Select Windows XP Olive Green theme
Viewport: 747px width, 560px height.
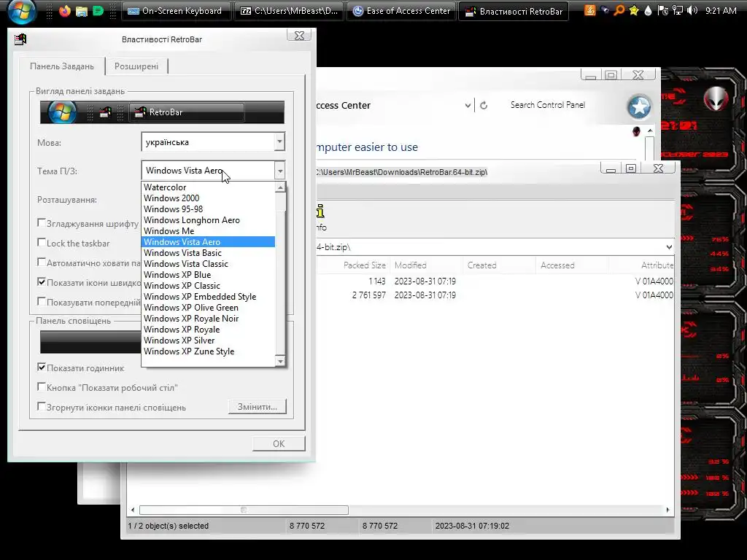point(208,308)
